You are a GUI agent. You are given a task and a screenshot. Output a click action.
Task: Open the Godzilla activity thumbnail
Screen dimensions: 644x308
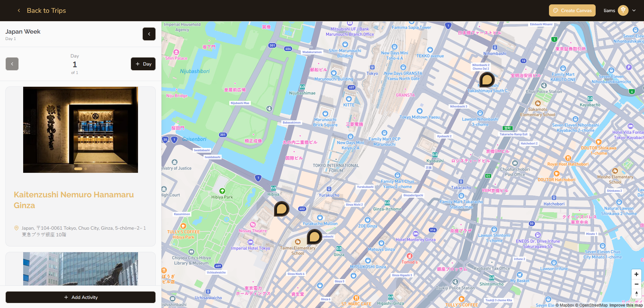80,269
